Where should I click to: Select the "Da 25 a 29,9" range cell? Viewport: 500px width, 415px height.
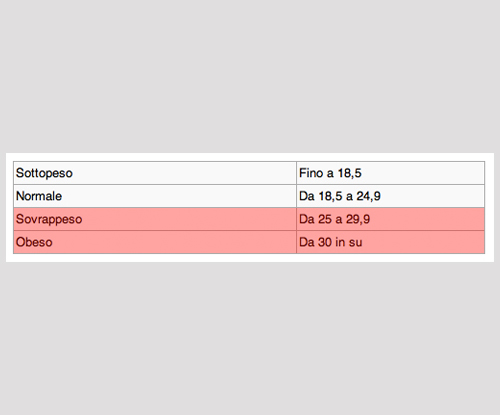(x=391, y=219)
